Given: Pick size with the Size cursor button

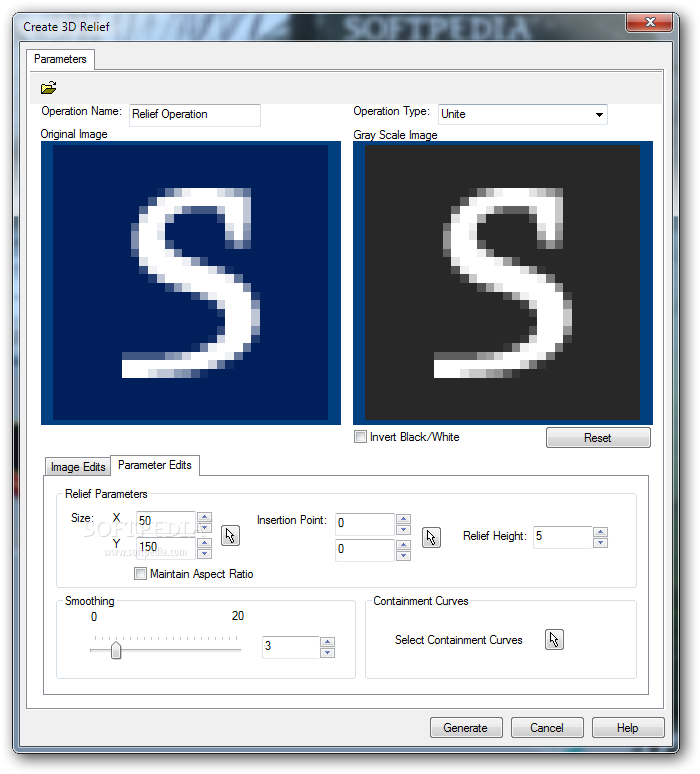Looking at the screenshot, I should click(230, 536).
